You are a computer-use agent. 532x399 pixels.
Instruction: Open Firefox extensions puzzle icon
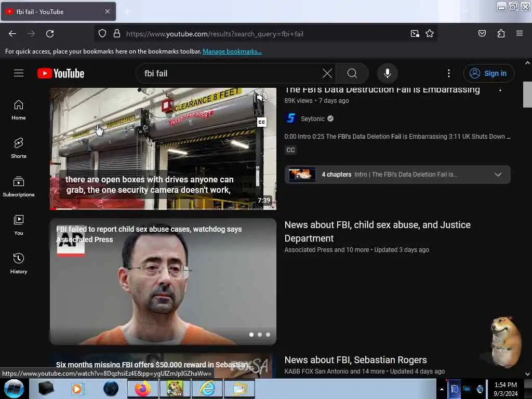[501, 34]
